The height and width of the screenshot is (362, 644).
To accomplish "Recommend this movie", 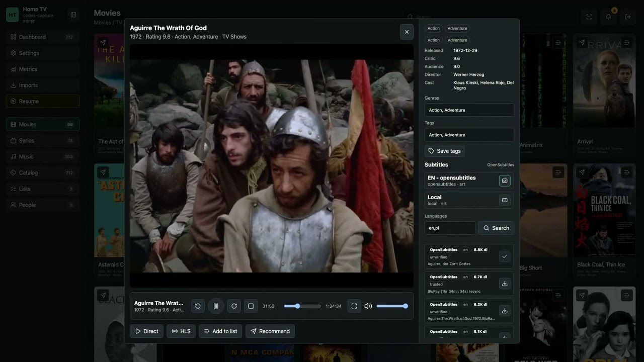I will tap(270, 331).
